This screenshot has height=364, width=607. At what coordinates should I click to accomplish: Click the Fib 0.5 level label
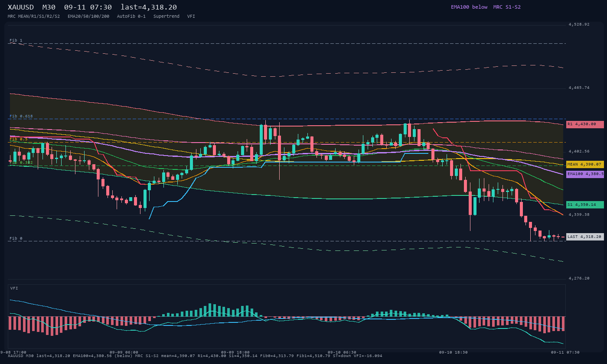pos(19,139)
